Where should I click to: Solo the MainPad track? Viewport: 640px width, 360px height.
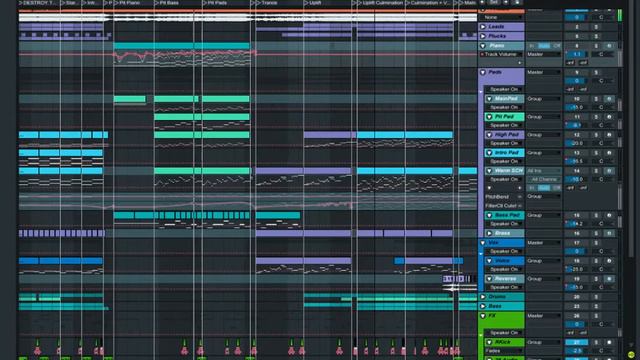coord(596,99)
